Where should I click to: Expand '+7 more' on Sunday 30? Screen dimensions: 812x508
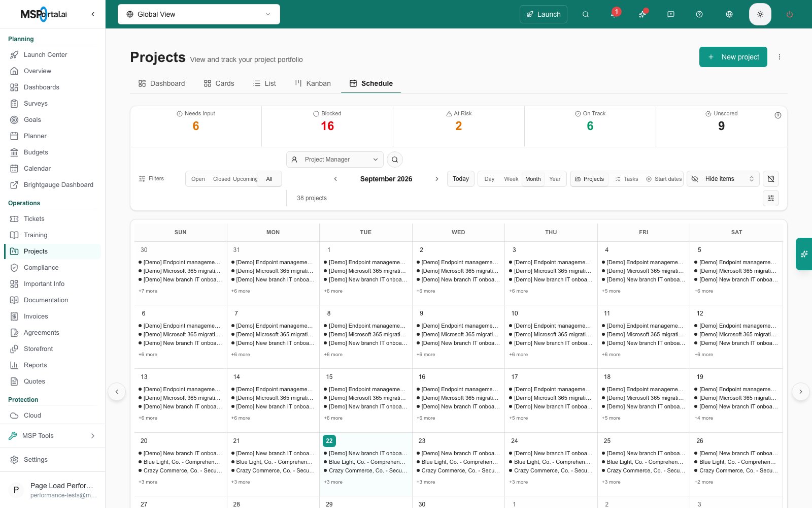pos(148,291)
